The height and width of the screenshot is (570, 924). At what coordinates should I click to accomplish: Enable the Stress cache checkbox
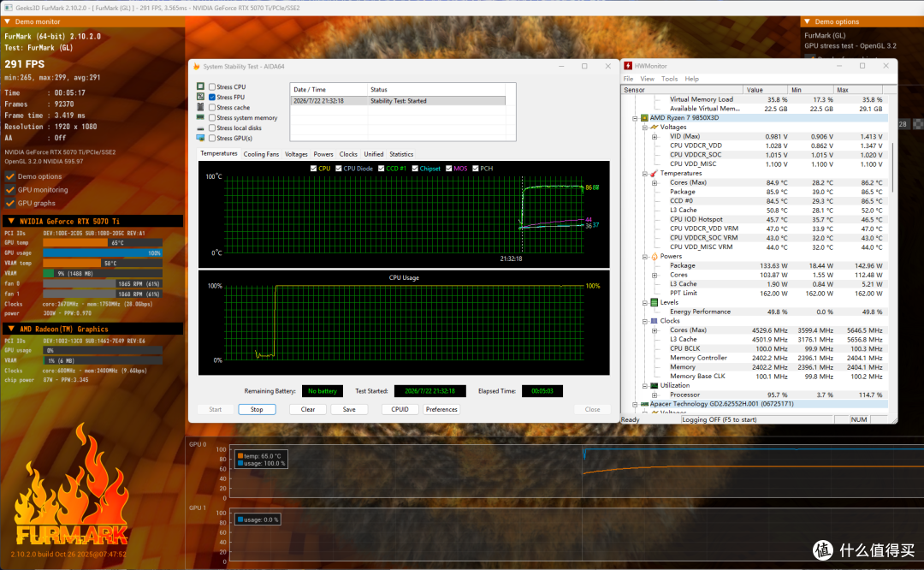pyautogui.click(x=212, y=107)
